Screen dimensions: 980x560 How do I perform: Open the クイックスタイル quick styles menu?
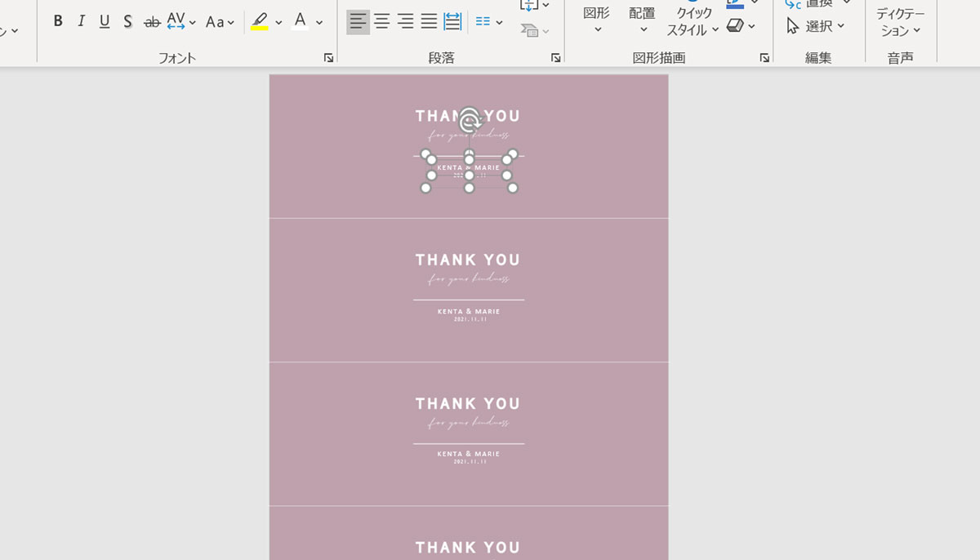pyautogui.click(x=693, y=20)
